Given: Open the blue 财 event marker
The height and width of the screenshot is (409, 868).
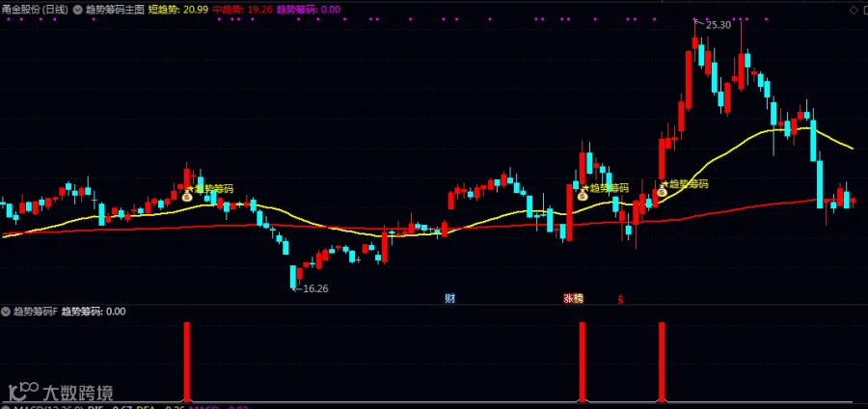Looking at the screenshot, I should click(450, 299).
